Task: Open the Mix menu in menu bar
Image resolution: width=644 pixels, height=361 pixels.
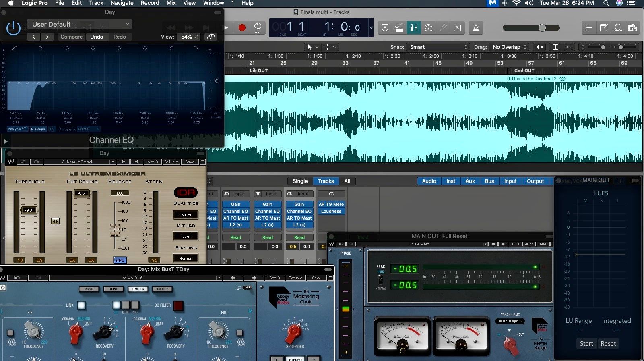Action: 171,3
